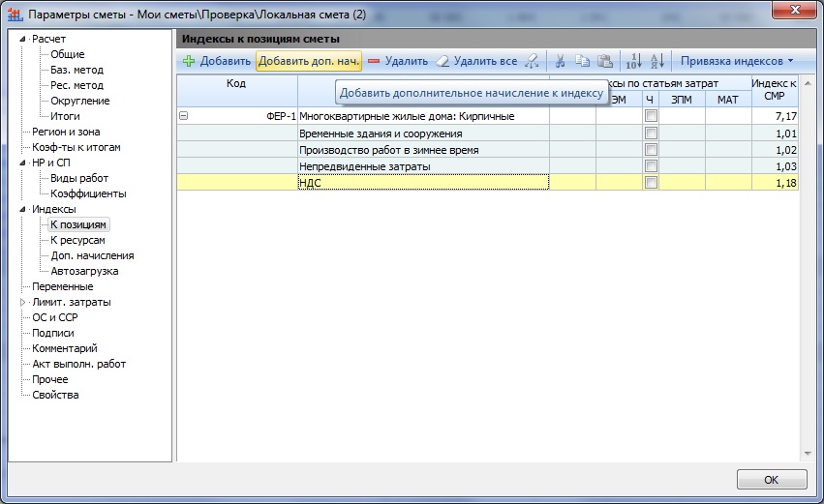
Task: Open ОС и ССР section
Action: [54, 317]
